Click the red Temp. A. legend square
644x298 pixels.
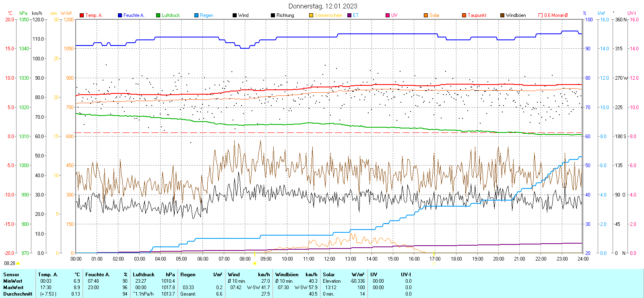pyautogui.click(x=82, y=15)
